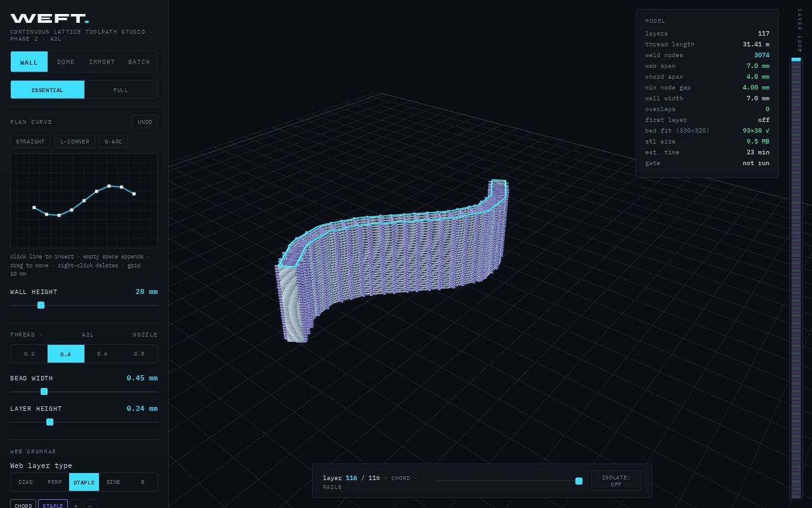
Task: Click the 3D lattice wall model
Action: (391, 260)
